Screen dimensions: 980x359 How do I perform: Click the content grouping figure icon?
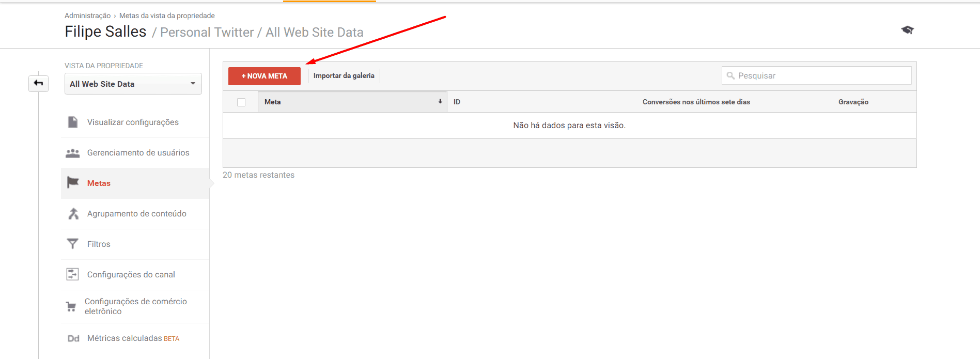[73, 213]
